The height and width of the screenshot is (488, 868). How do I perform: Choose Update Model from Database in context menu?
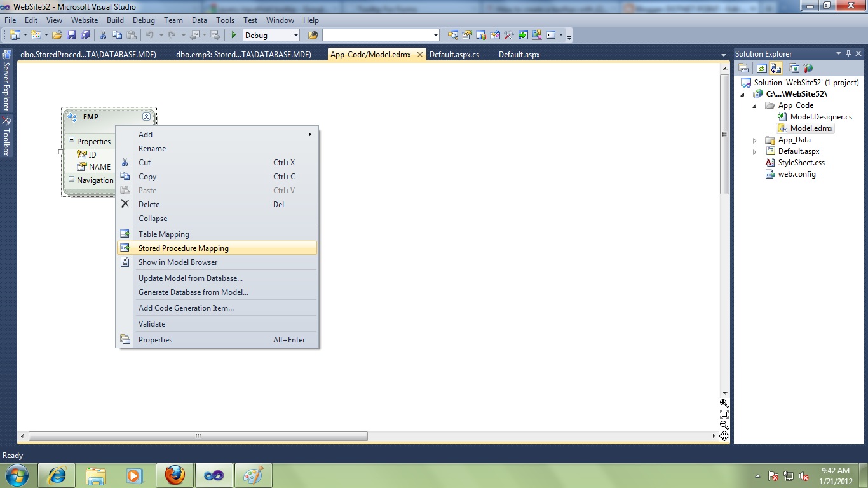(191, 278)
